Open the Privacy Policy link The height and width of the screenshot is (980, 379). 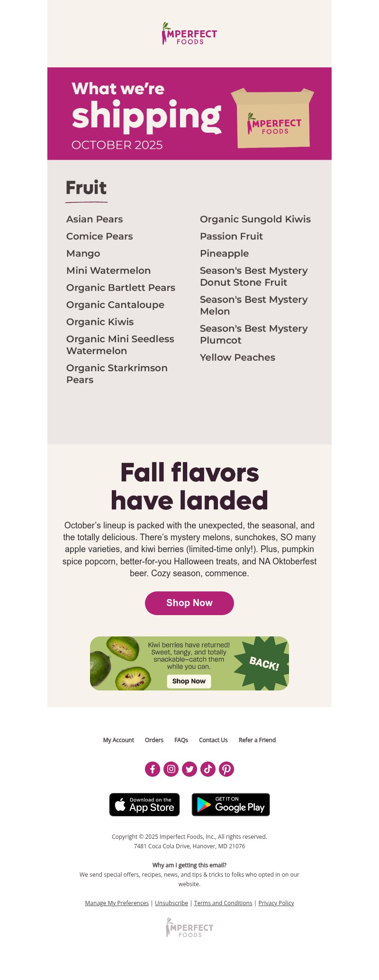tap(276, 903)
